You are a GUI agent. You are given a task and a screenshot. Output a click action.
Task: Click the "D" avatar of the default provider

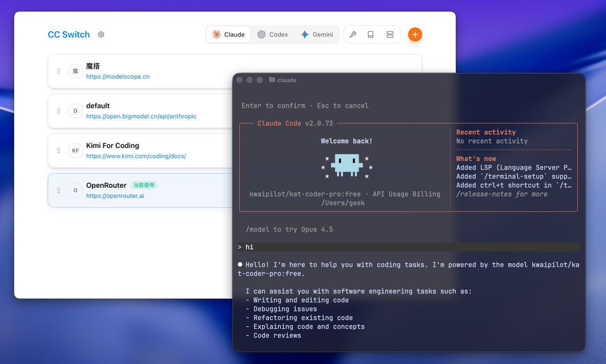tap(75, 111)
